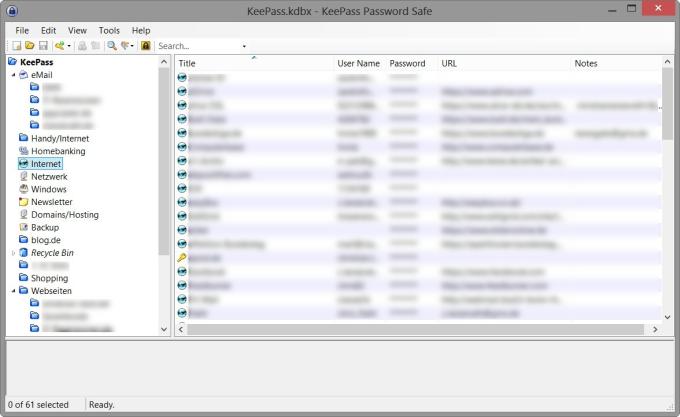The image size is (680, 417).
Task: Expand the Recycle Bin group
Action: [x=13, y=253]
